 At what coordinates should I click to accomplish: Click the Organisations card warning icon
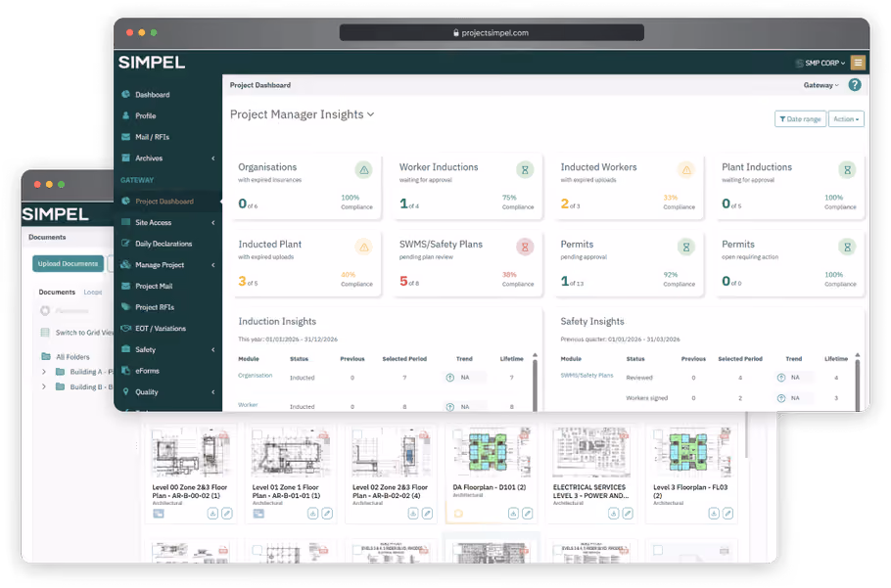[363, 169]
